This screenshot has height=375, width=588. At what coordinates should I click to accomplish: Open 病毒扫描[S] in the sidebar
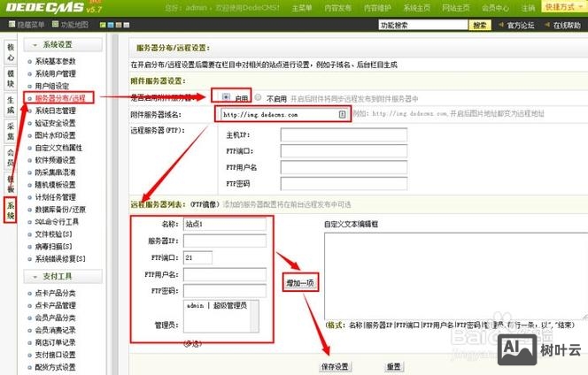click(x=54, y=247)
